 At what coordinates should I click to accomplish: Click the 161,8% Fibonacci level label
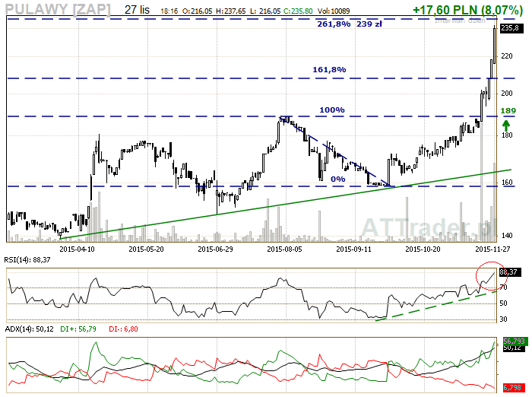click(329, 70)
